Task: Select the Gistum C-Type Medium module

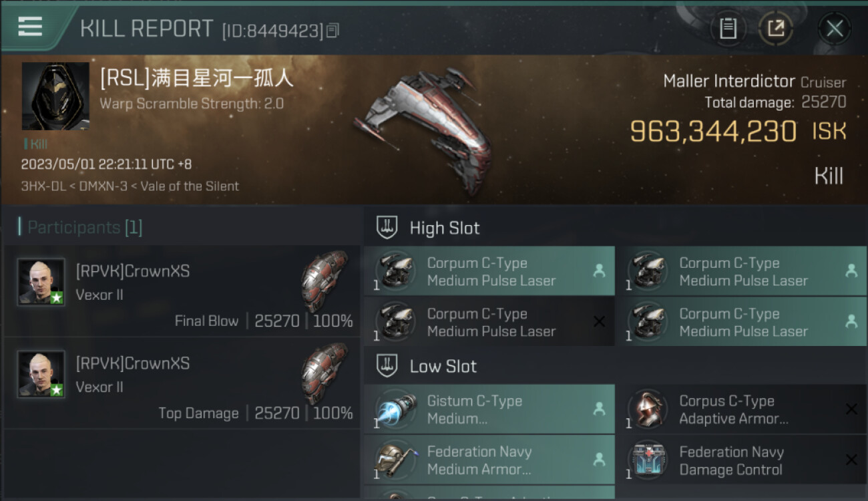Action: coord(489,409)
